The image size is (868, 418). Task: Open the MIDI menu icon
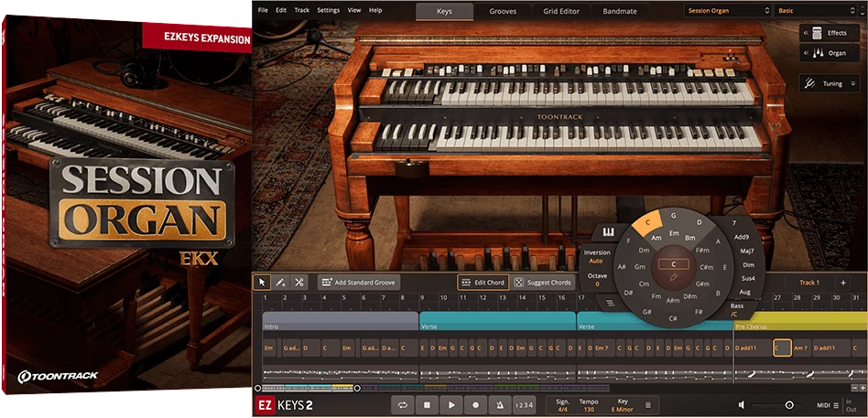(x=836, y=405)
